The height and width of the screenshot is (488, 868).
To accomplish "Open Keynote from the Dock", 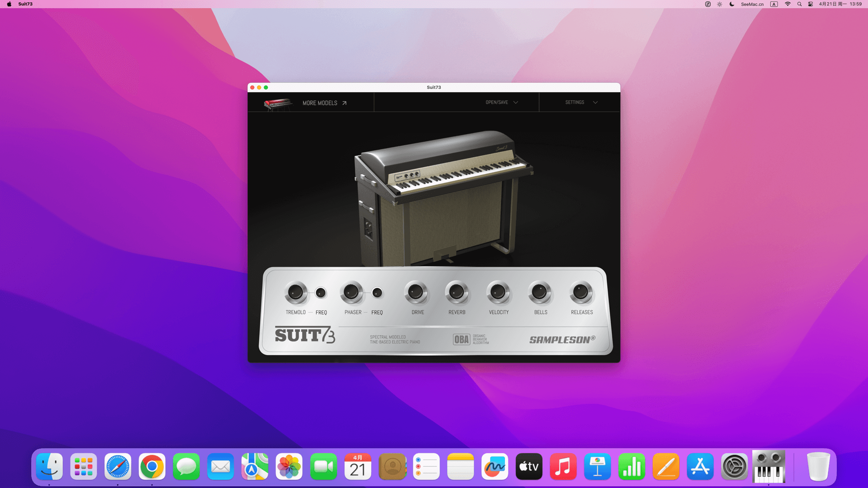I will coord(597,466).
